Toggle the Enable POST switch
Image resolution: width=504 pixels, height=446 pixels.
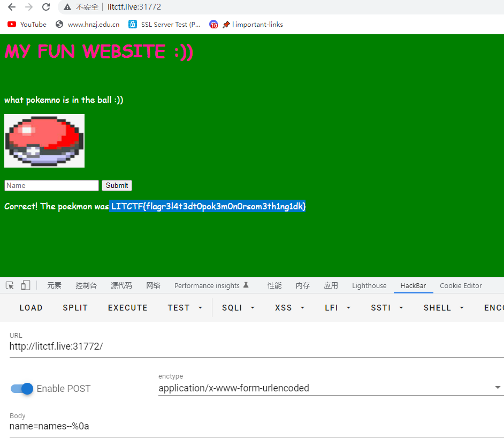22,389
